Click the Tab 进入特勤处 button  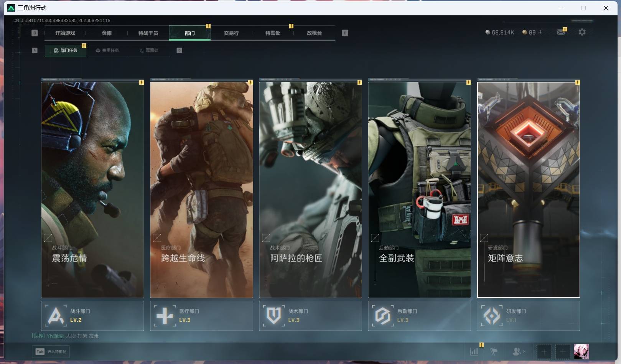click(x=51, y=351)
